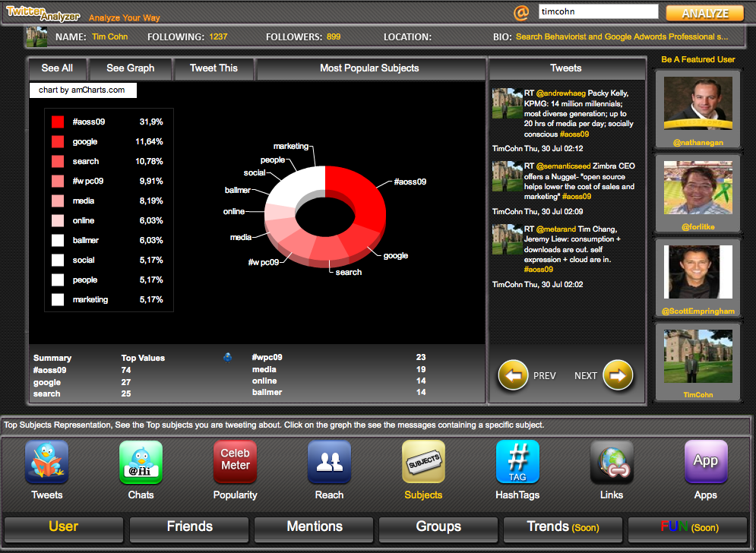The height and width of the screenshot is (553, 756).
Task: Switch to the Mentions tab
Action: coord(315,527)
